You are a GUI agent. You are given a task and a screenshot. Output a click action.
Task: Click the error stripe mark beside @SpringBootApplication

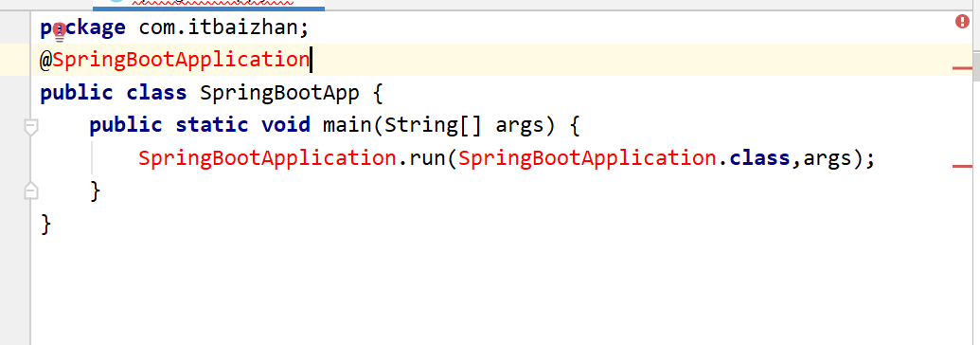pos(963,67)
